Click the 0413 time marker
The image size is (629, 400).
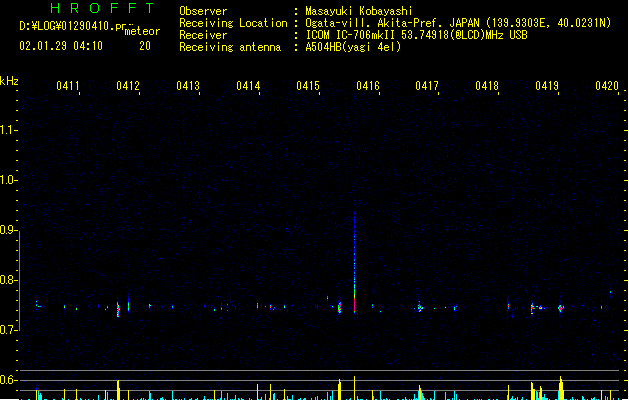coord(188,86)
